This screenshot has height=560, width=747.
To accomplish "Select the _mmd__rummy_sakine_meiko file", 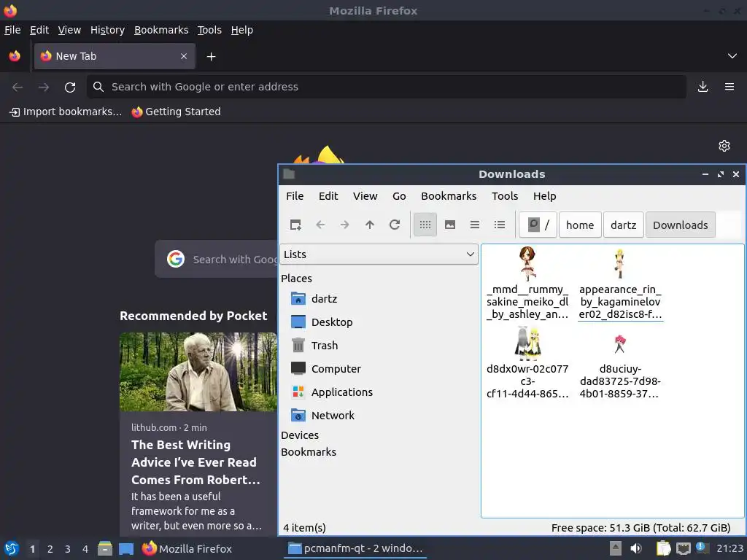I will (x=527, y=283).
